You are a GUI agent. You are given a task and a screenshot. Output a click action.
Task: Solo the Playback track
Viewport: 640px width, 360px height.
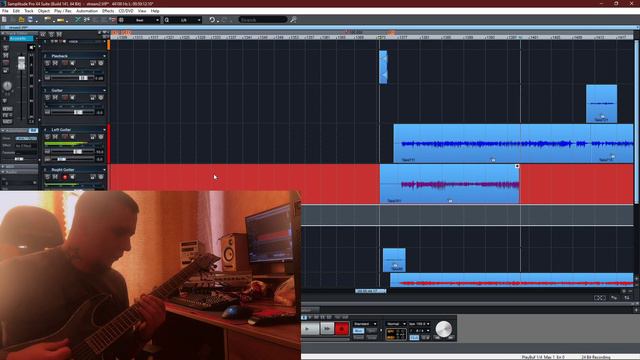click(x=47, y=63)
